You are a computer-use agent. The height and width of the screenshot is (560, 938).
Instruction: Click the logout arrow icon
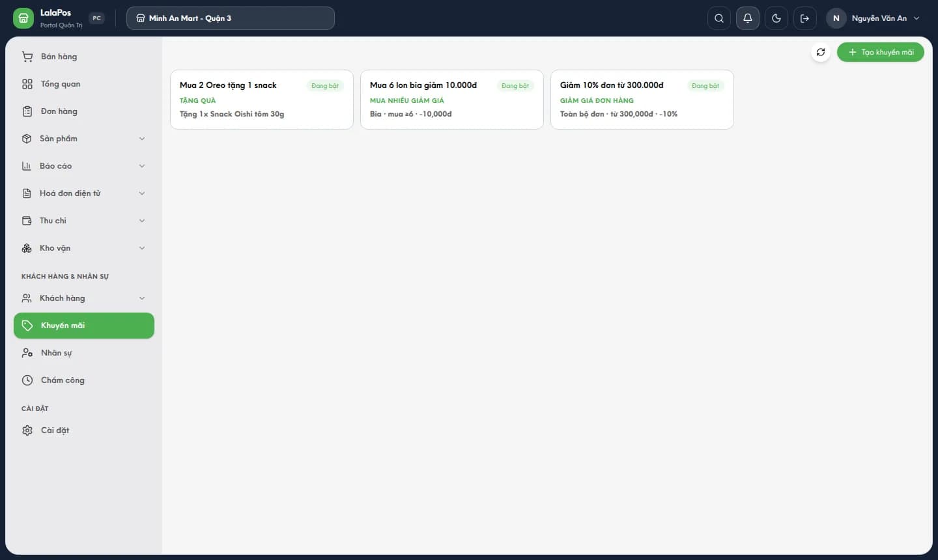point(805,18)
